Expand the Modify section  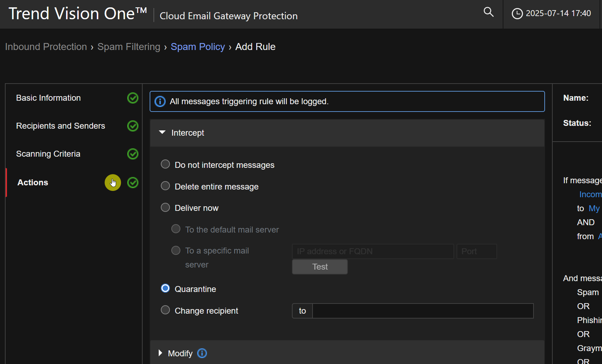160,353
